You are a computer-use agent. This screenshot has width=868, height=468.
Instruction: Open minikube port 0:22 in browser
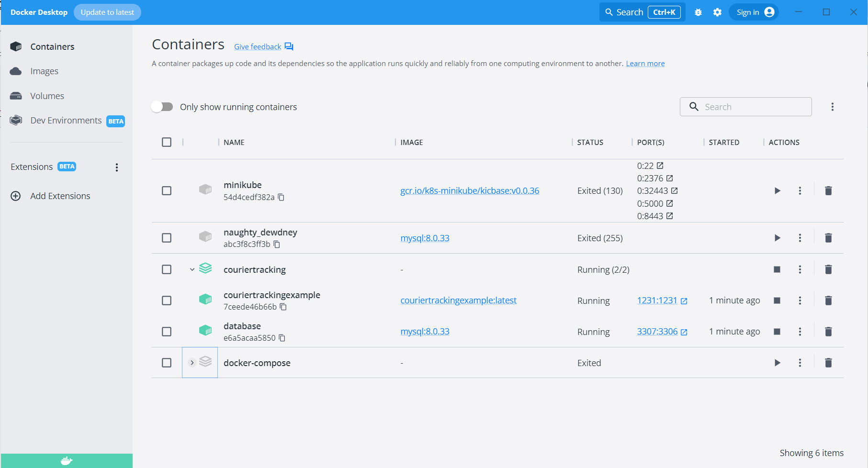660,166
